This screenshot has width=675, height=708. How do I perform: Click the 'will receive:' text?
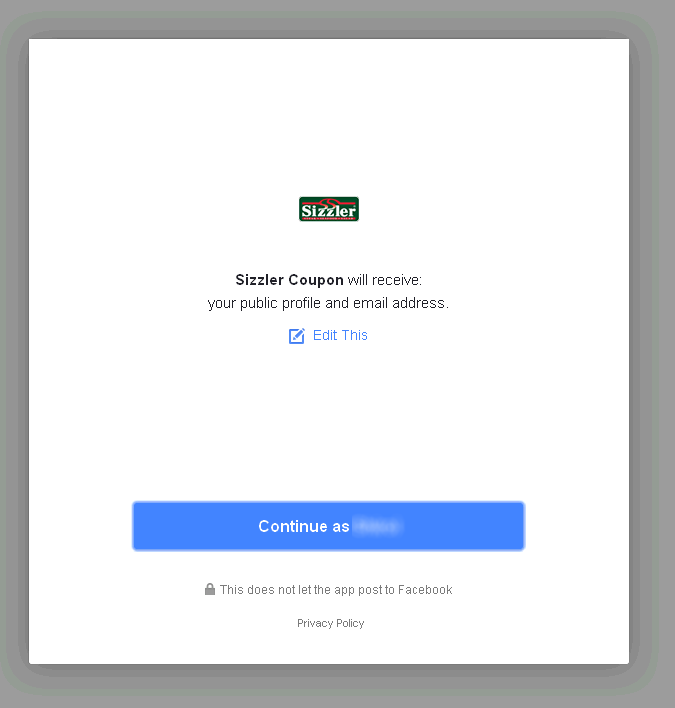[x=385, y=280]
